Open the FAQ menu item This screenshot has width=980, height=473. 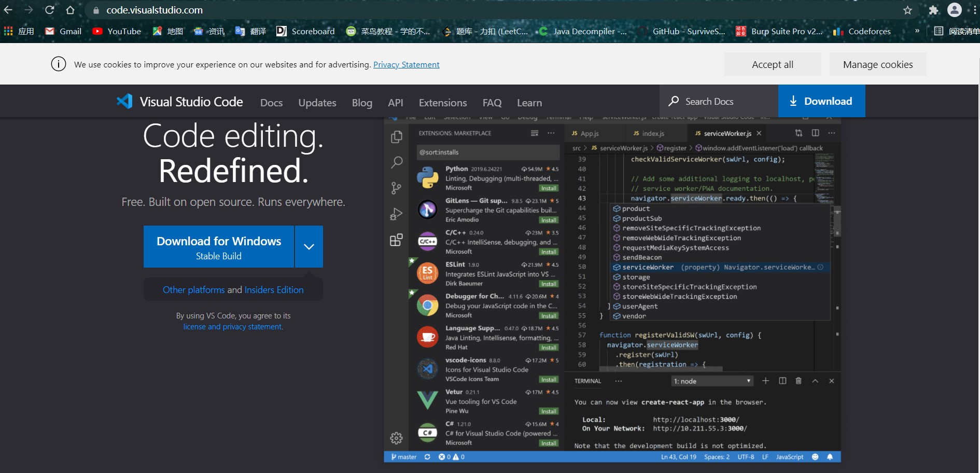(x=492, y=103)
